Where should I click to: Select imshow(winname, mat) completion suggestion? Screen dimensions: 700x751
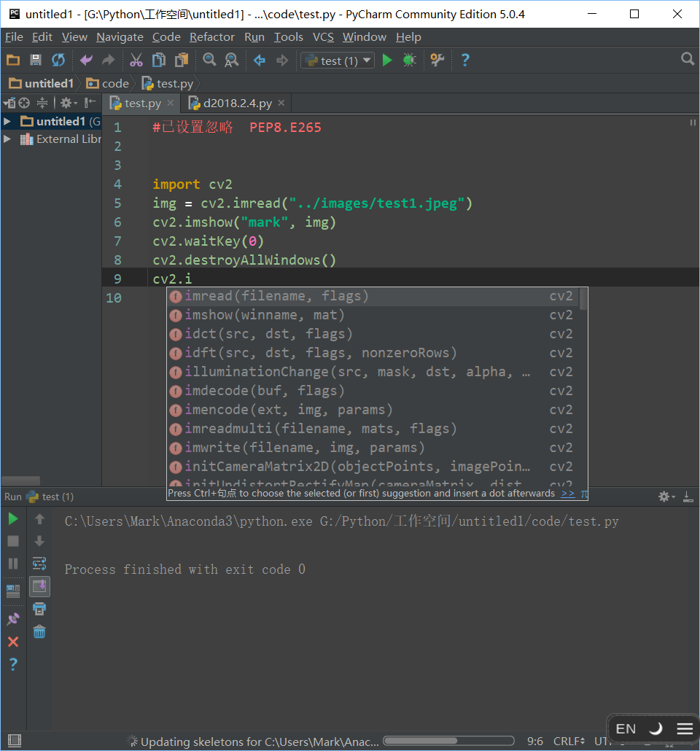[x=373, y=315]
